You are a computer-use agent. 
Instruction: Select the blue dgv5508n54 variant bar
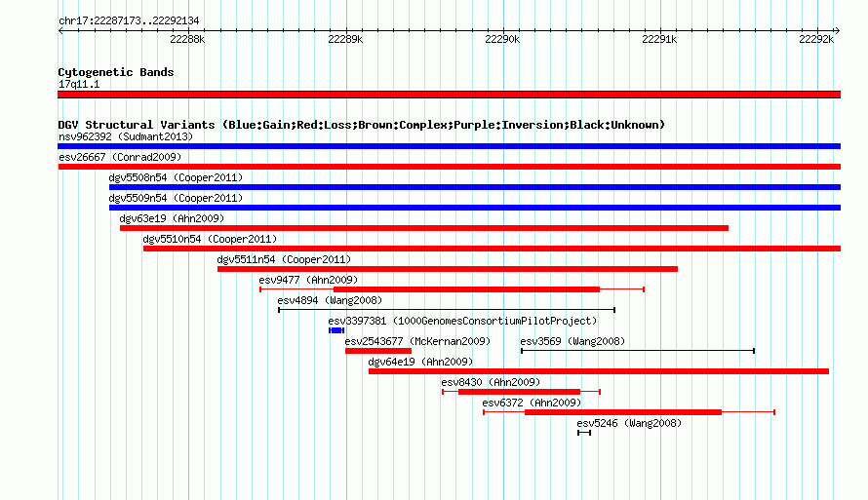tap(475, 187)
